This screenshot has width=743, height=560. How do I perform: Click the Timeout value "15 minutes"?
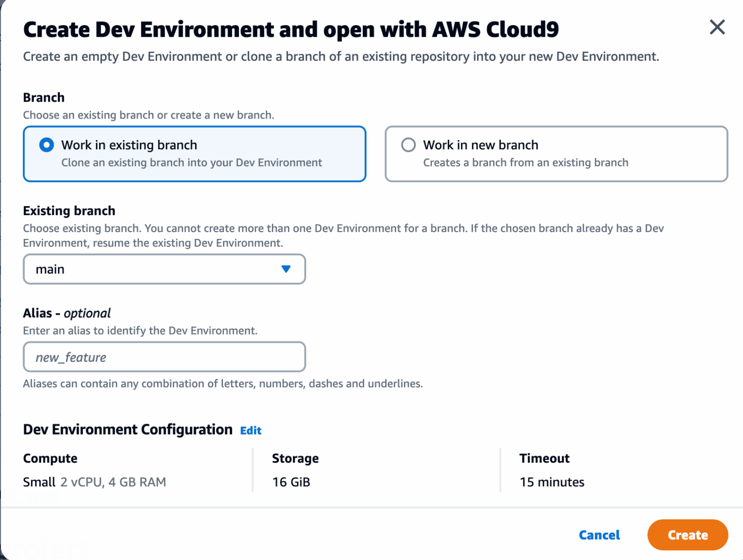pos(551,482)
